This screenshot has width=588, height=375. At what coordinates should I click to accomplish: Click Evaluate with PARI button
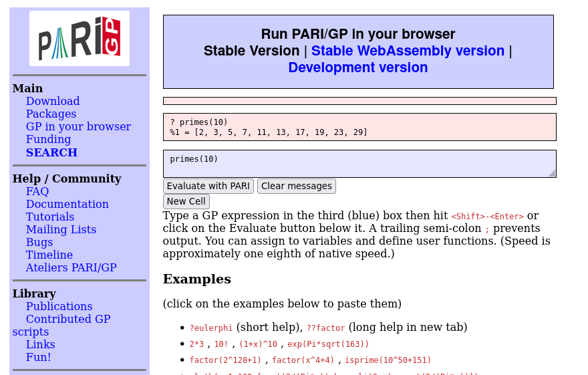(x=208, y=186)
